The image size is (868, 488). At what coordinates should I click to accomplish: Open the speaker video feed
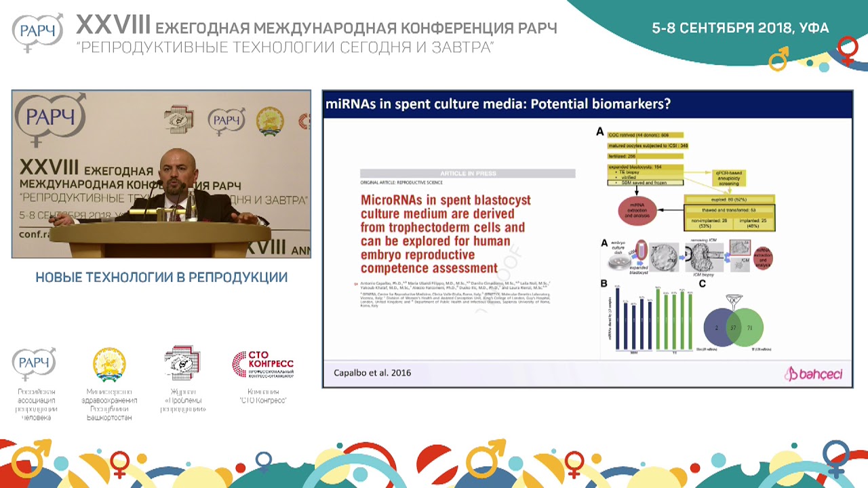point(161,174)
